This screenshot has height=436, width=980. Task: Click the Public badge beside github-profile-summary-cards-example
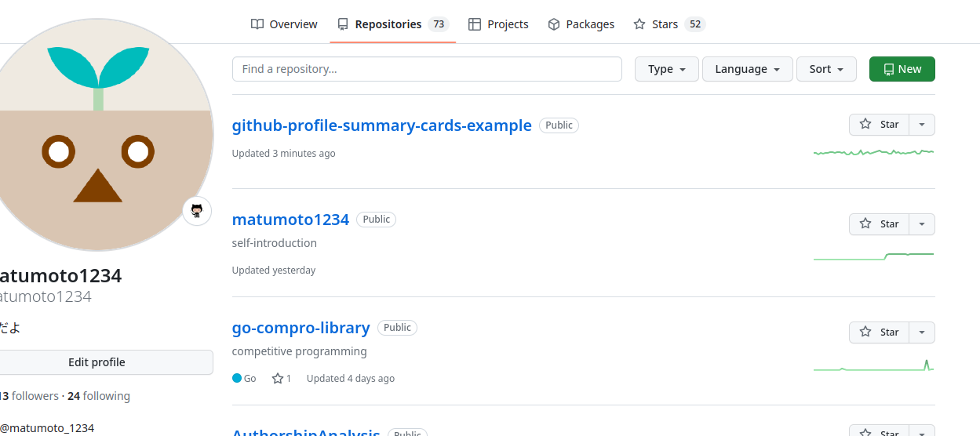coord(559,125)
